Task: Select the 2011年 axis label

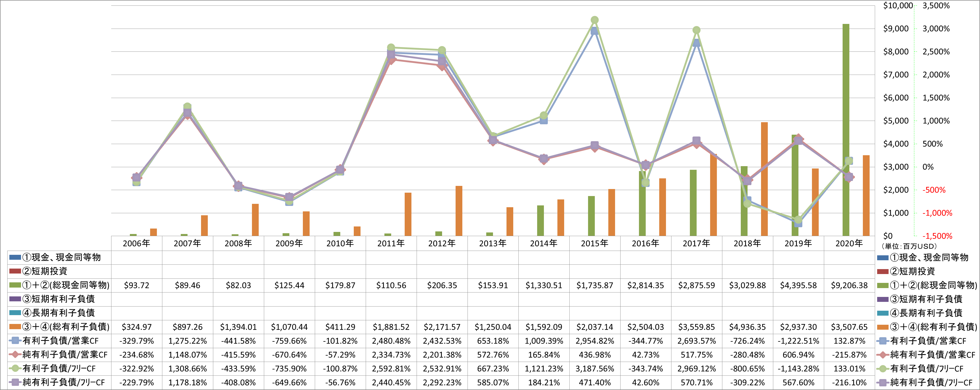Action: click(x=391, y=243)
